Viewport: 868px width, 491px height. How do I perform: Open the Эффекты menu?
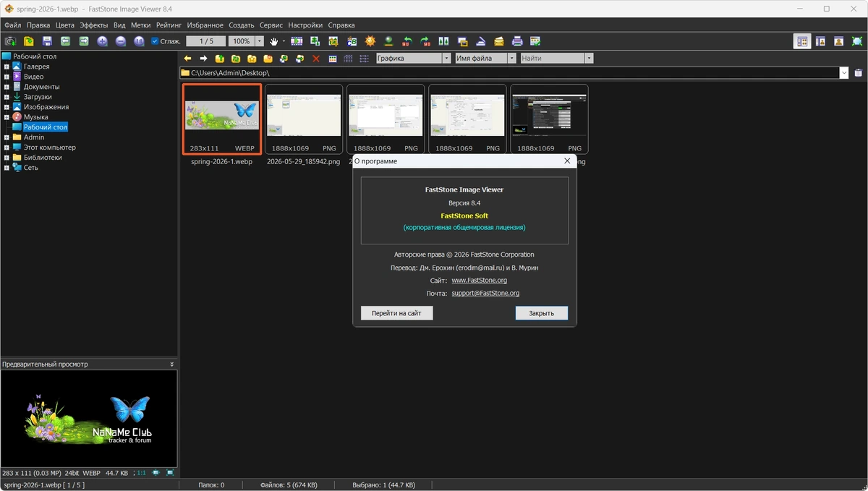coord(93,25)
